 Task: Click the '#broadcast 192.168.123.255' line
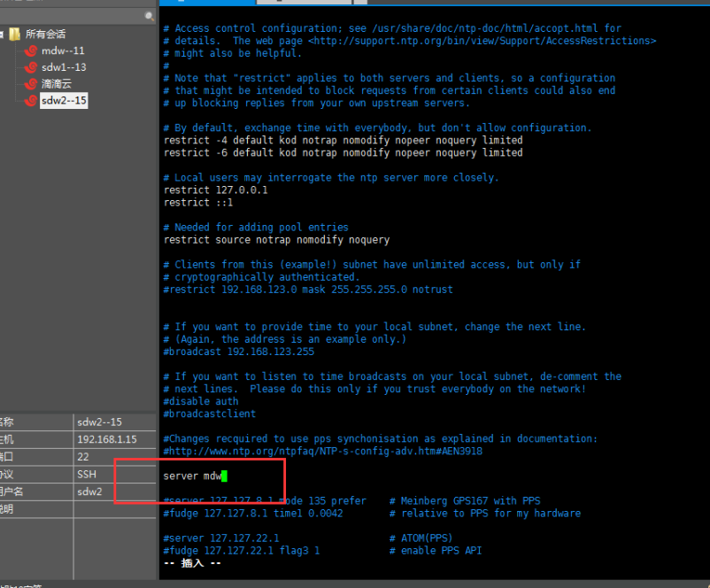coord(239,352)
